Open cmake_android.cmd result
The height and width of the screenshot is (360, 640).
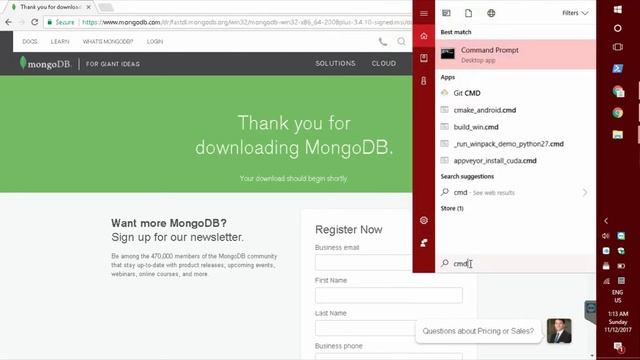tap(515, 110)
